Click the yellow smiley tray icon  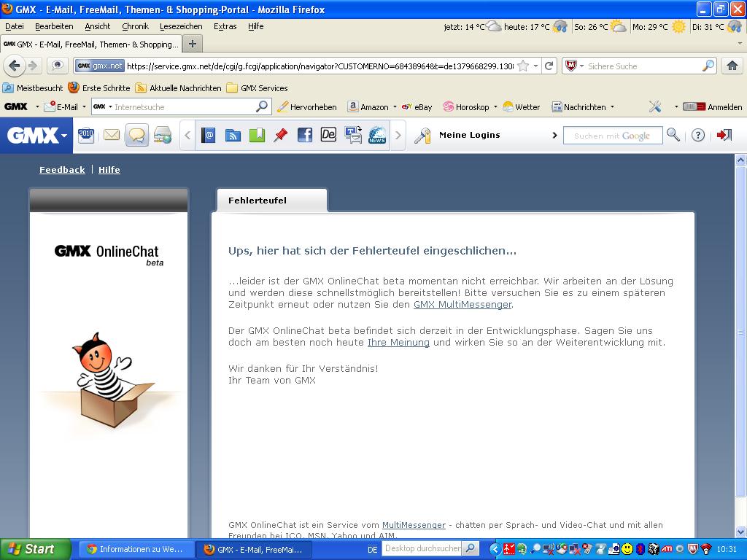(x=627, y=549)
